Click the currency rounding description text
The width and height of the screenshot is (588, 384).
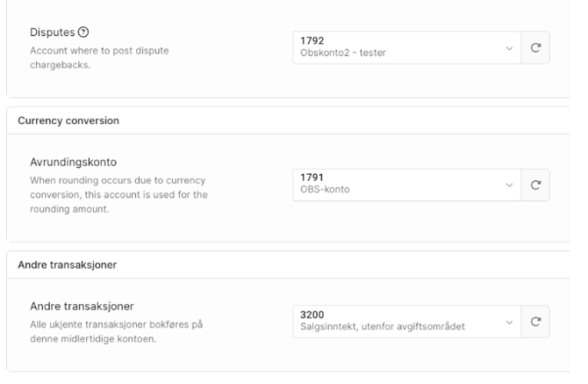(x=111, y=194)
